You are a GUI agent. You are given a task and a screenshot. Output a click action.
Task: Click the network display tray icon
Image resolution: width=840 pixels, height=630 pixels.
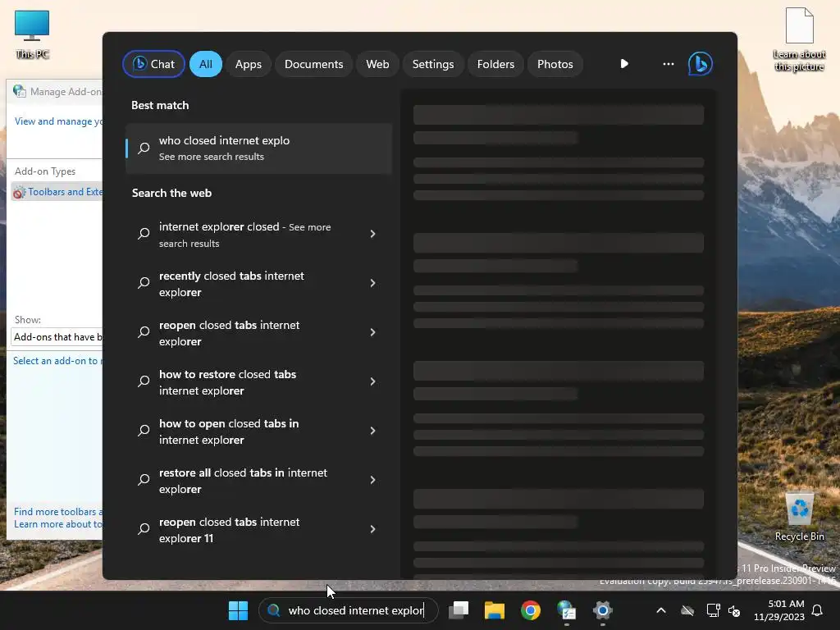point(713,610)
